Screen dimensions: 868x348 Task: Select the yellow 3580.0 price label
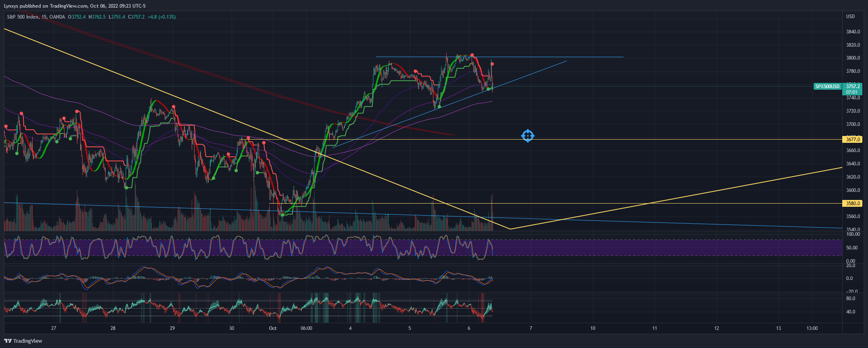point(852,204)
